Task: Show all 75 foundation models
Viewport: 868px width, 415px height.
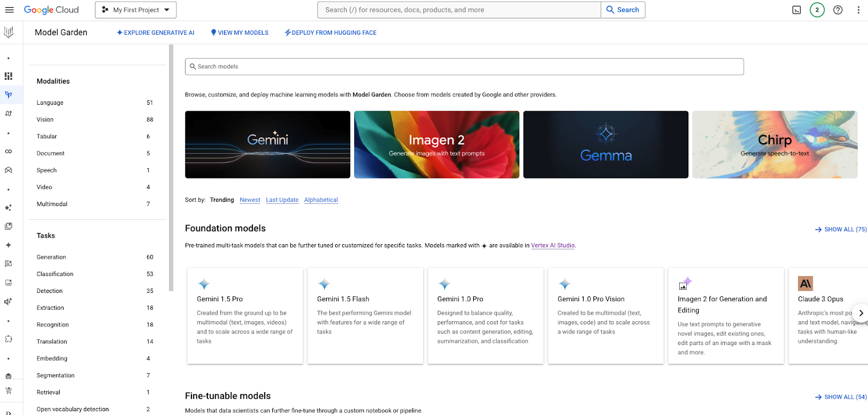Action: click(x=841, y=229)
